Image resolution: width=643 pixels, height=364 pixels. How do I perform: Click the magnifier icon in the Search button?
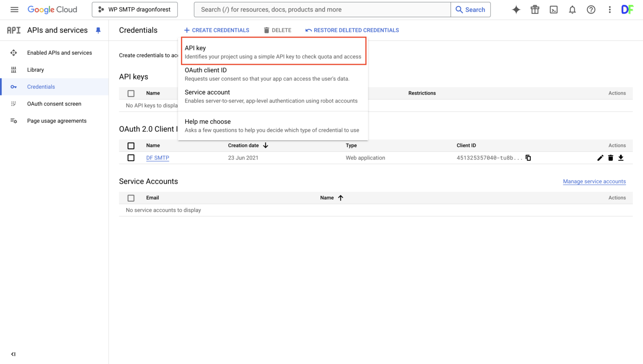point(459,10)
